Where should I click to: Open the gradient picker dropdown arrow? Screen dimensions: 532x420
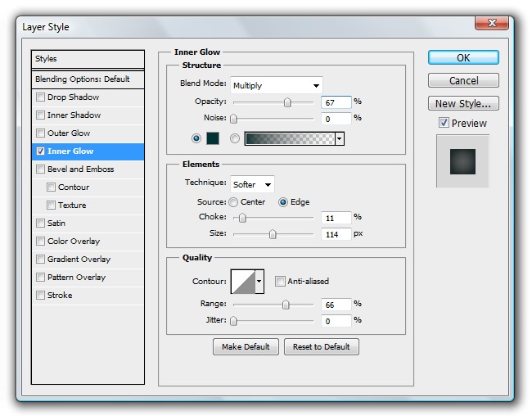point(339,139)
